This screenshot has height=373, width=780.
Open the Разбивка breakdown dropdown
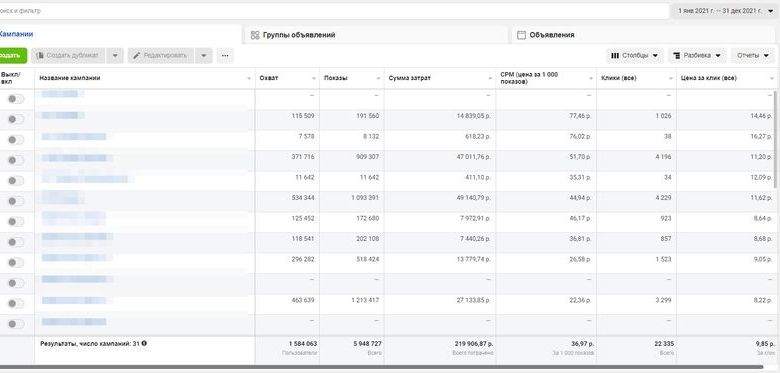[x=697, y=55]
